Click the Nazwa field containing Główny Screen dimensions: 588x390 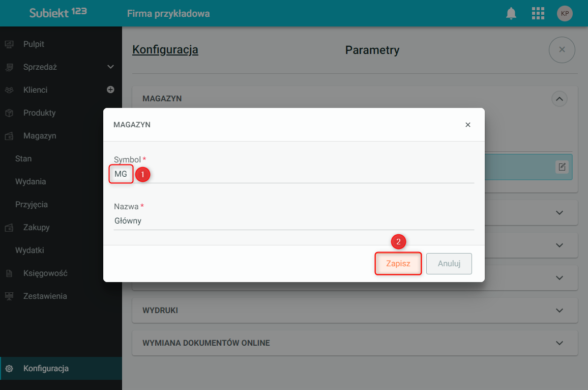point(294,221)
